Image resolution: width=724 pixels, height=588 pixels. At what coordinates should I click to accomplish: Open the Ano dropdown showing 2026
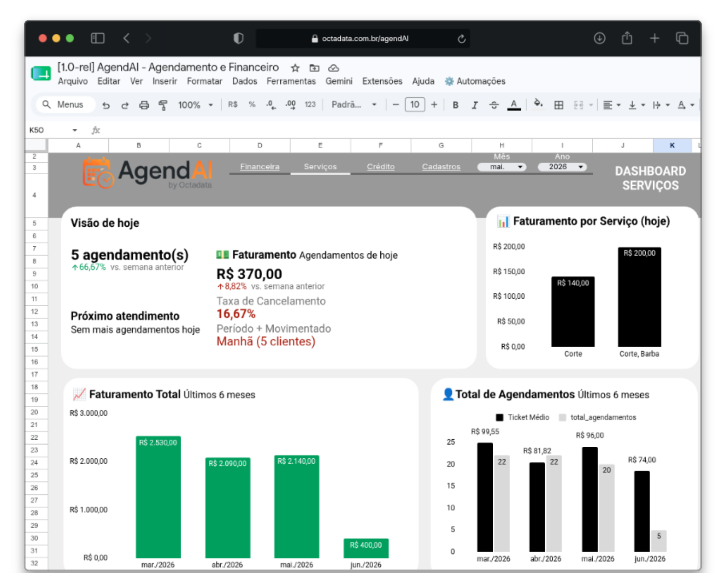(x=562, y=167)
